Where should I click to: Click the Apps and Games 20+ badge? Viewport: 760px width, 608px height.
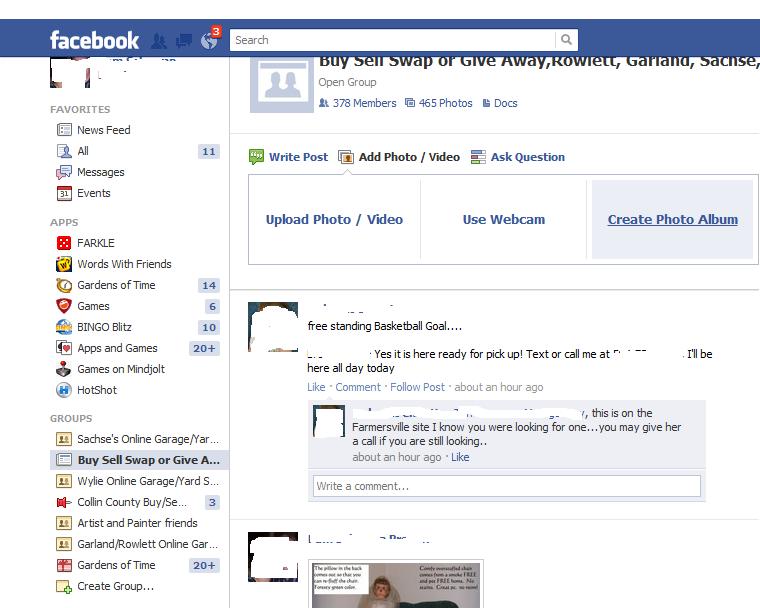pos(204,349)
